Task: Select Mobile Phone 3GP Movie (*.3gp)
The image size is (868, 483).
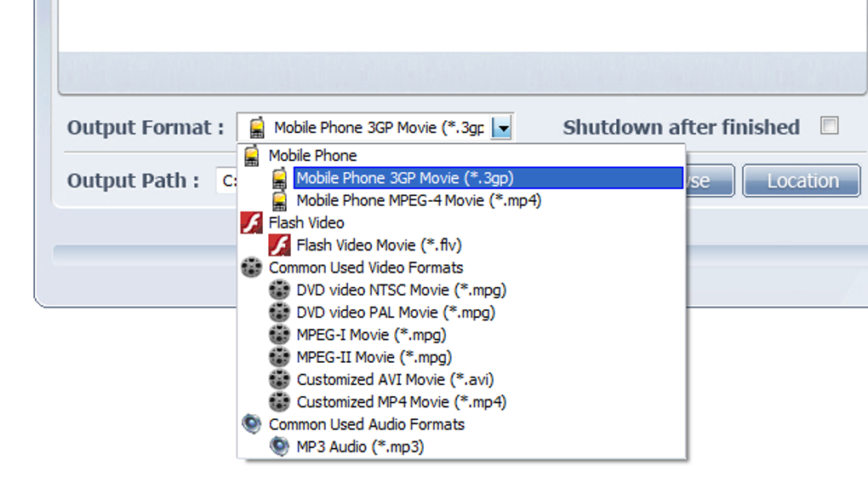Action: [404, 178]
